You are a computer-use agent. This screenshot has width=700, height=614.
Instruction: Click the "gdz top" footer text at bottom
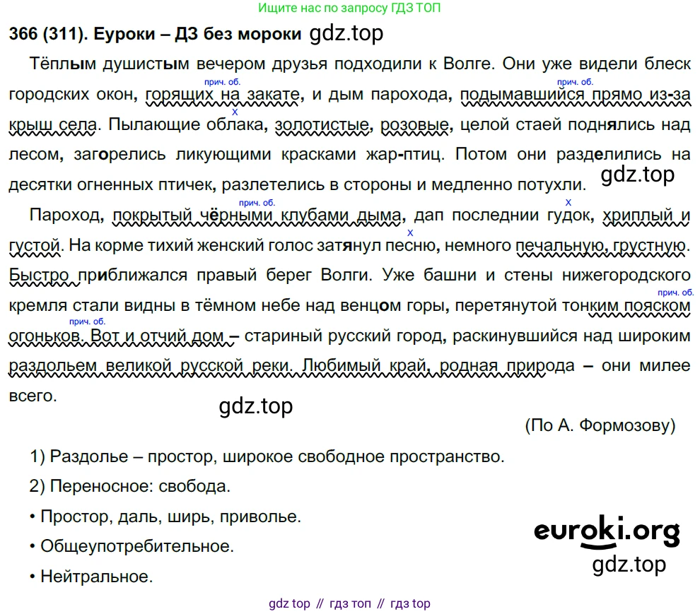pos(289,603)
